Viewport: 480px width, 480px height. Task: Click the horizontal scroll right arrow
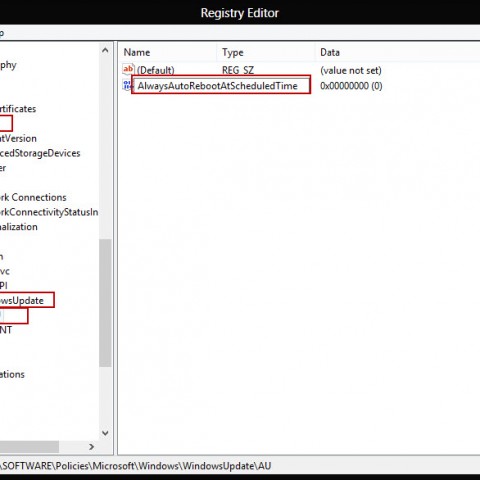pos(92,447)
